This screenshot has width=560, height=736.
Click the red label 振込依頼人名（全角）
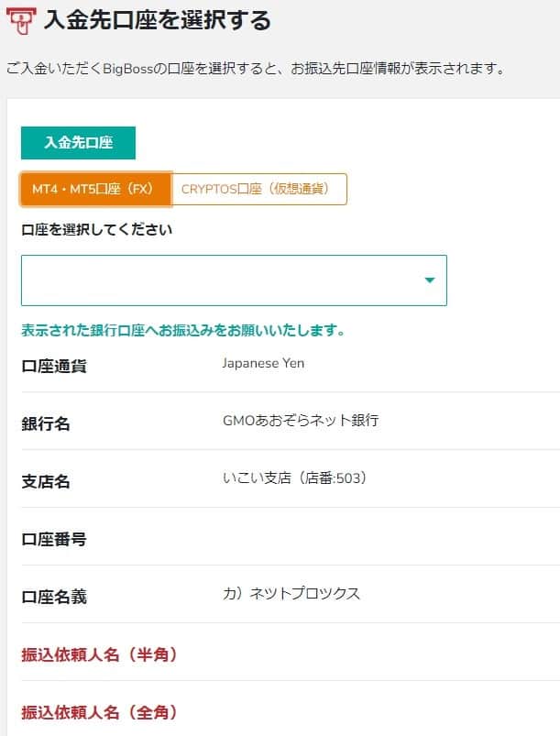[99, 712]
